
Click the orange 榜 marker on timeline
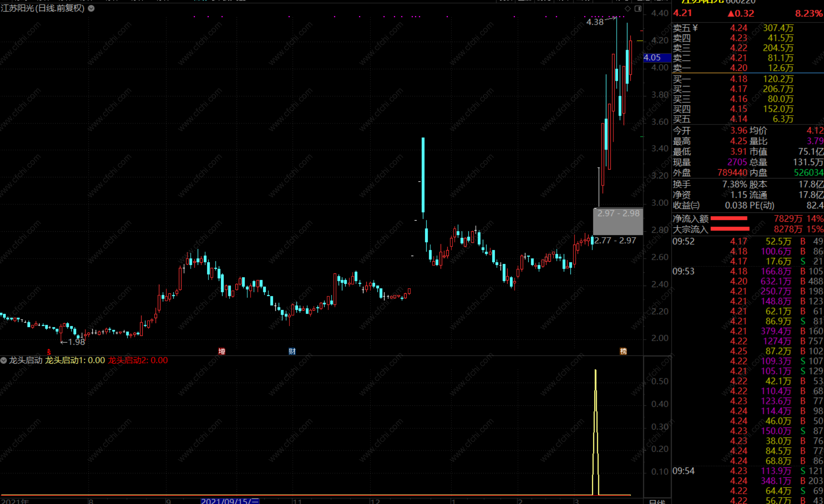[623, 351]
